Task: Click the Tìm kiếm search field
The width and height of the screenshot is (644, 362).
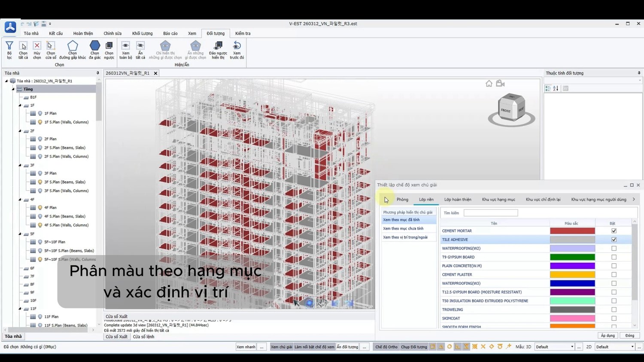Action: pyautogui.click(x=491, y=213)
